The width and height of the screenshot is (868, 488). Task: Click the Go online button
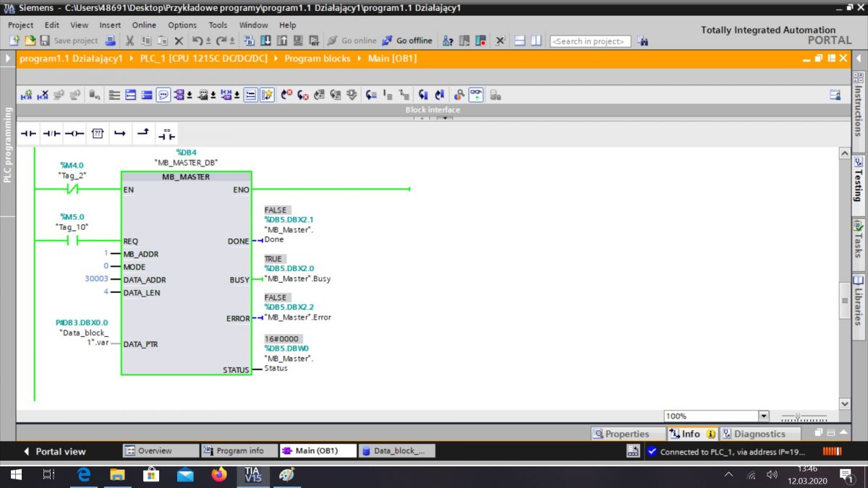[x=352, y=40]
